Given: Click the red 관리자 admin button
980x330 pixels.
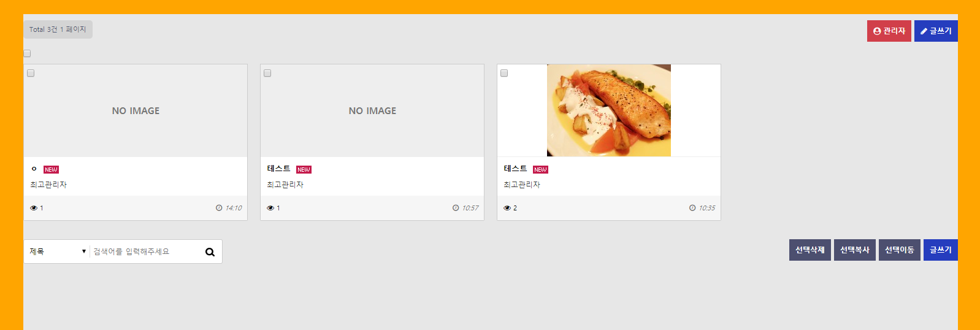Looking at the screenshot, I should click(889, 31).
